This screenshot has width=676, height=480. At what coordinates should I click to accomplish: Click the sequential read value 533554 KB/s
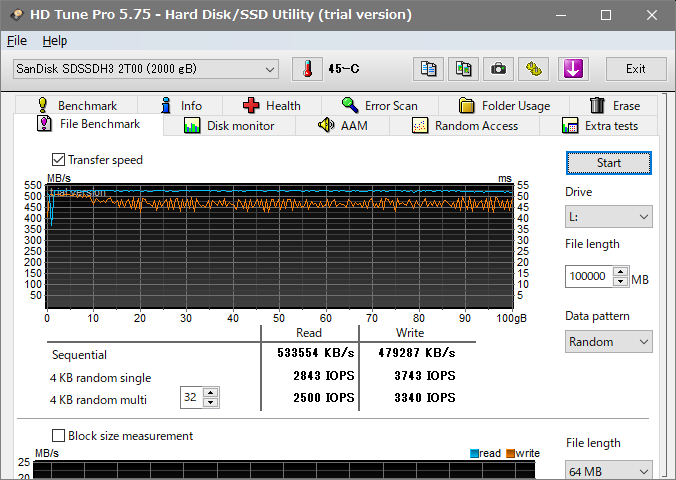click(316, 353)
